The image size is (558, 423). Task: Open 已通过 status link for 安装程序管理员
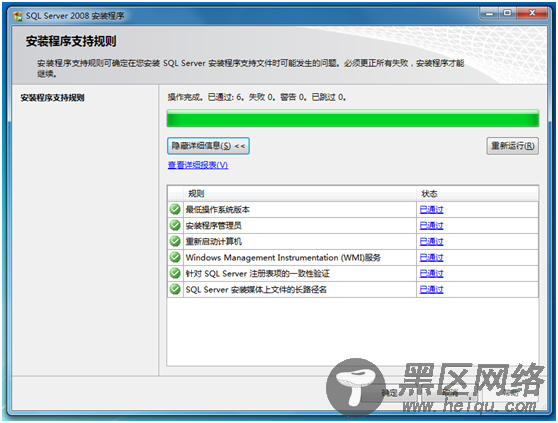pyautogui.click(x=431, y=226)
